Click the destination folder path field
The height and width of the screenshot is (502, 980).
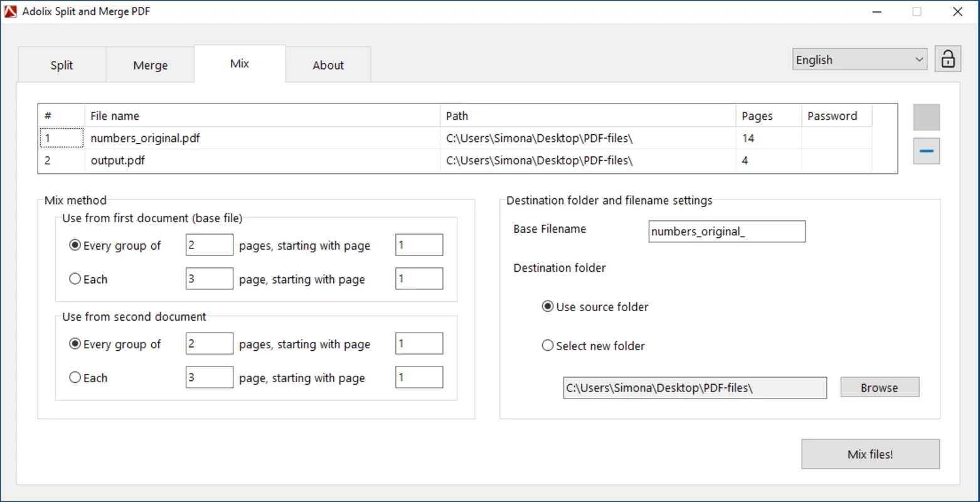click(695, 387)
